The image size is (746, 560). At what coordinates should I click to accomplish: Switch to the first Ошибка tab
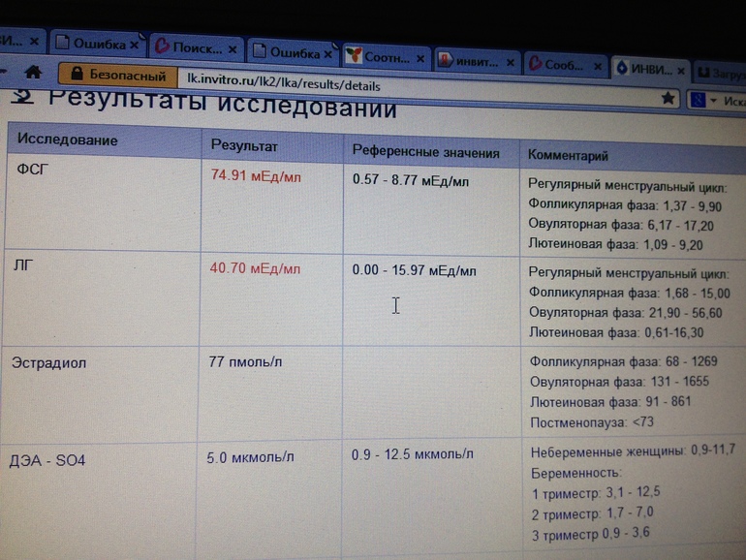click(99, 44)
